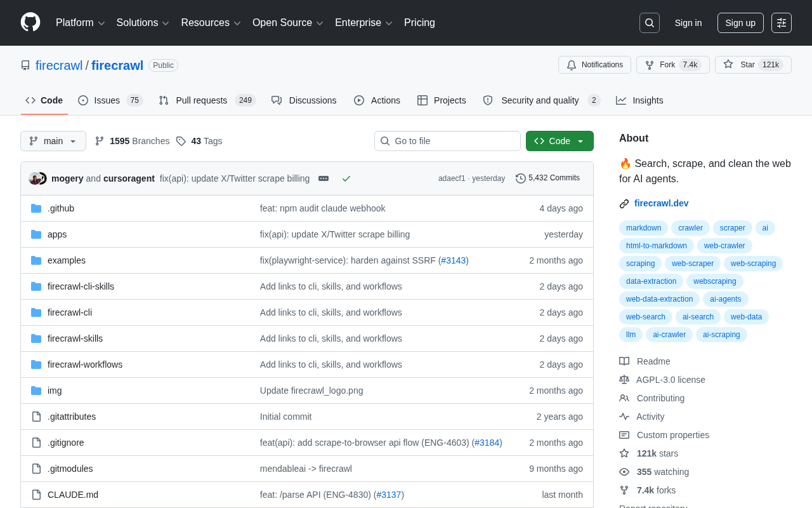Click the link icon beside firecrawl.dev
The height and width of the screenshot is (508, 812).
click(x=624, y=204)
